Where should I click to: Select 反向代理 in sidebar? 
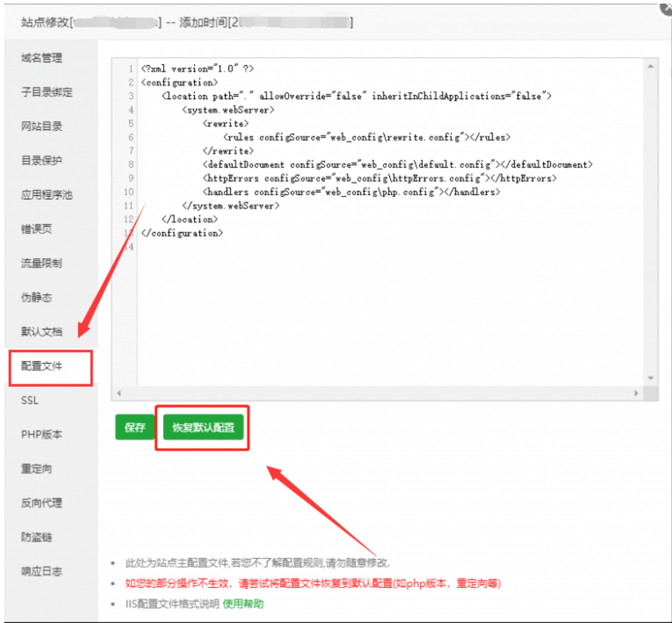click(x=42, y=503)
